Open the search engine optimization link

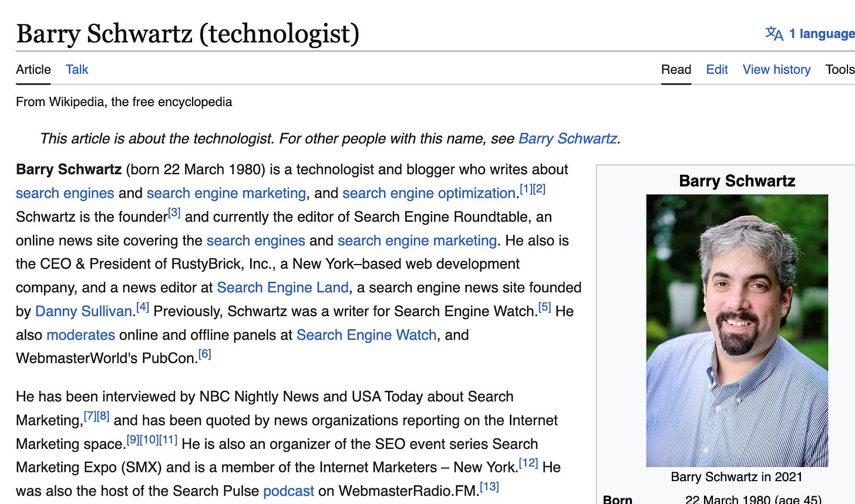[429, 193]
